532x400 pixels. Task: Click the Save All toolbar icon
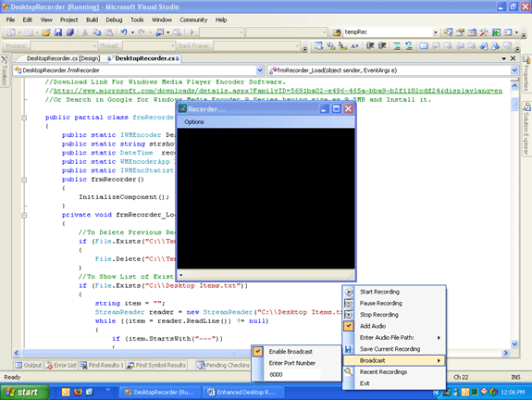[70, 32]
